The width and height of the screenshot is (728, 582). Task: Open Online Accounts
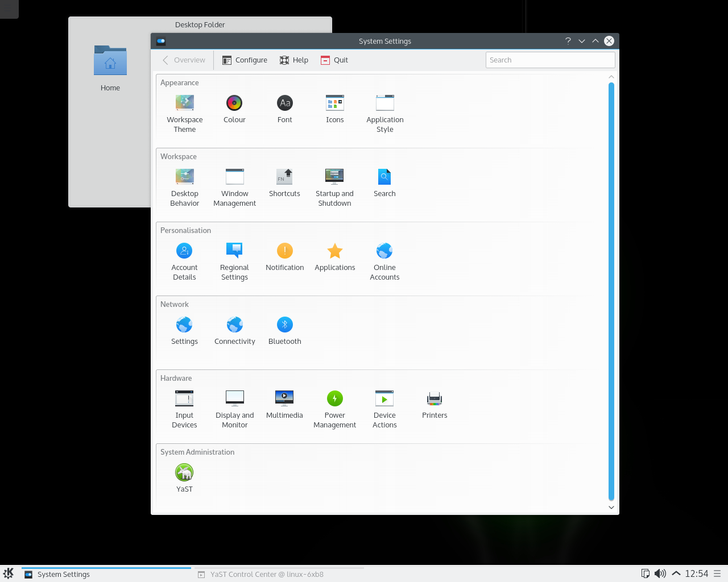point(385,261)
